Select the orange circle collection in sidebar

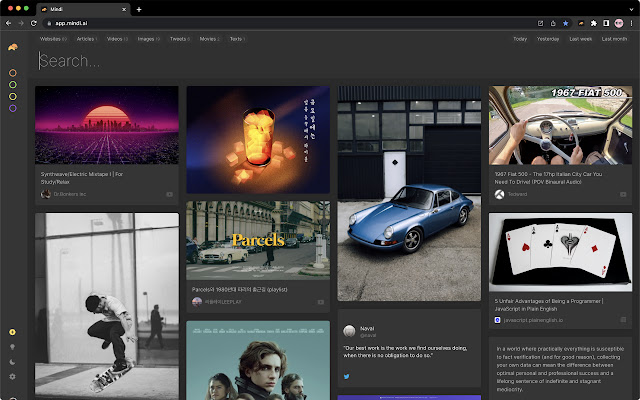click(x=13, y=73)
